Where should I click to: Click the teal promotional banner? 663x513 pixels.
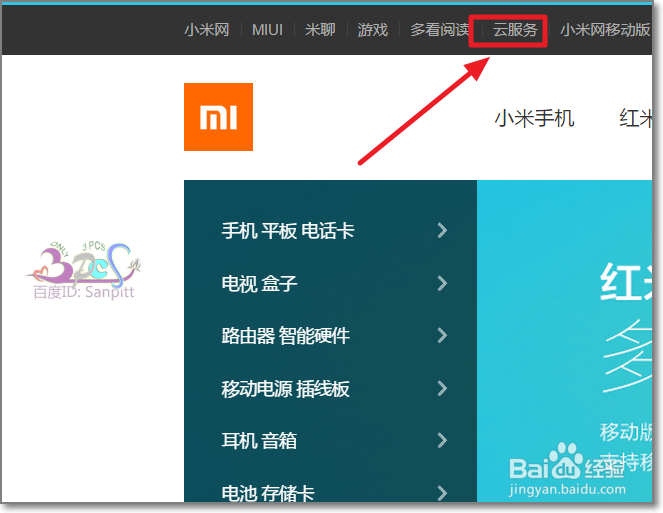pos(564,341)
